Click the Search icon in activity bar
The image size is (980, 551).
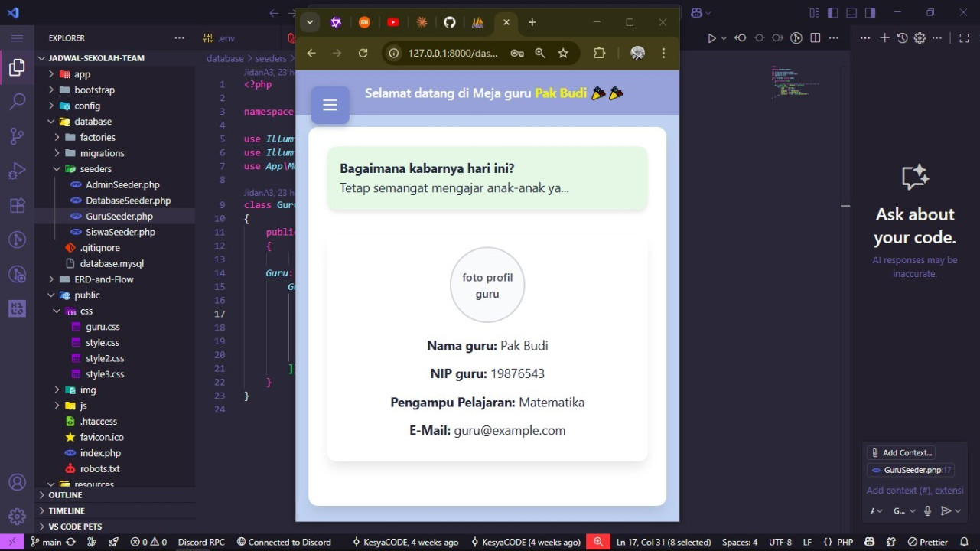tap(17, 102)
